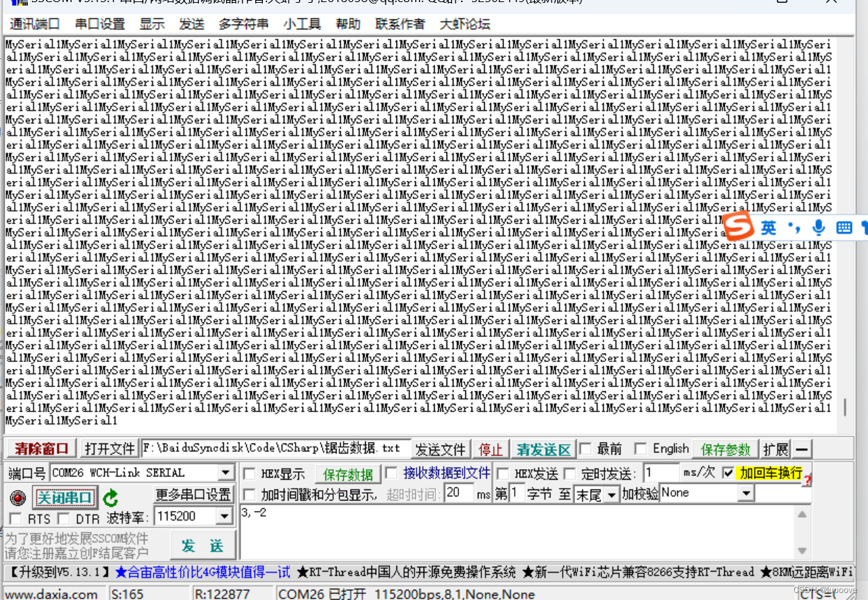Click the 超时时间 timeout field showing 20
The width and height of the screenshot is (868, 600).
[459, 494]
